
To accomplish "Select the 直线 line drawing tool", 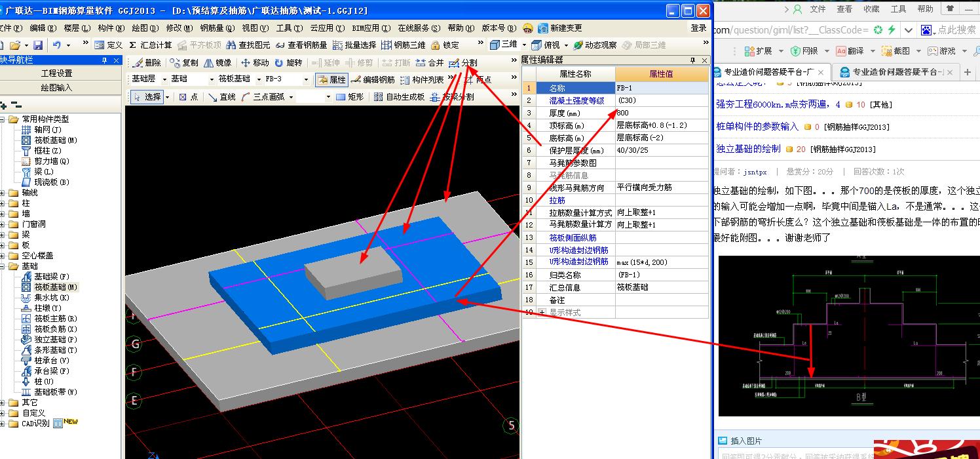I will pyautogui.click(x=221, y=96).
